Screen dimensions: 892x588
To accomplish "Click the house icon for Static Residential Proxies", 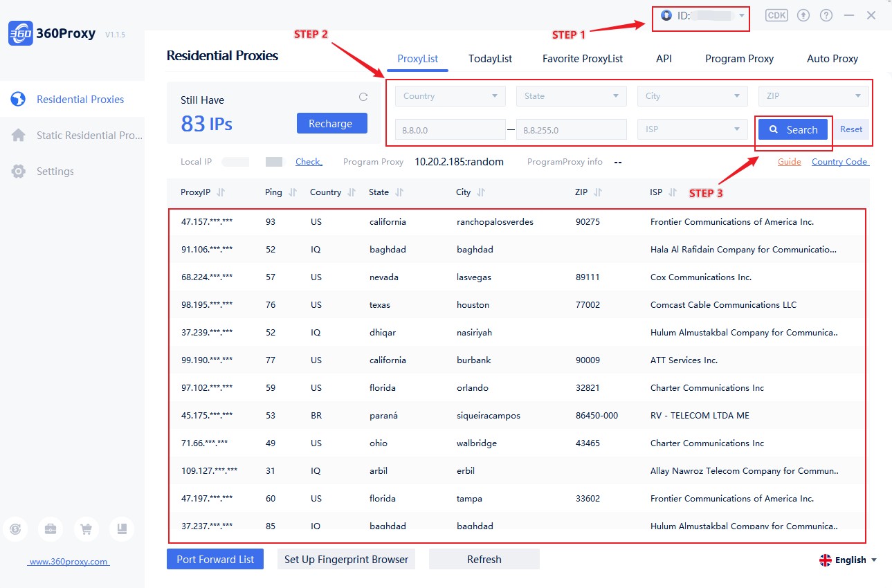I will pyautogui.click(x=19, y=136).
